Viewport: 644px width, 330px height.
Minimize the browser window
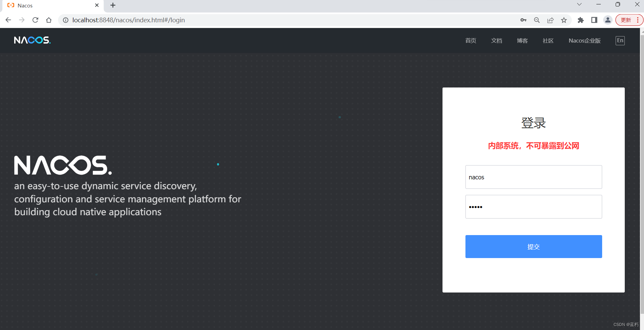[x=598, y=4]
